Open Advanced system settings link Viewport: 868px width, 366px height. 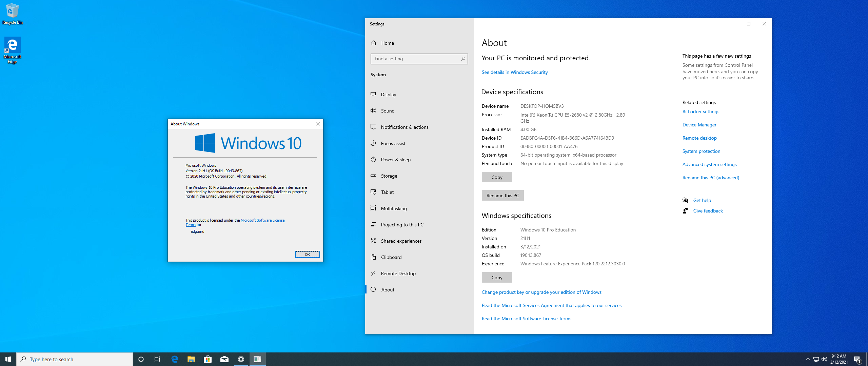[709, 164]
